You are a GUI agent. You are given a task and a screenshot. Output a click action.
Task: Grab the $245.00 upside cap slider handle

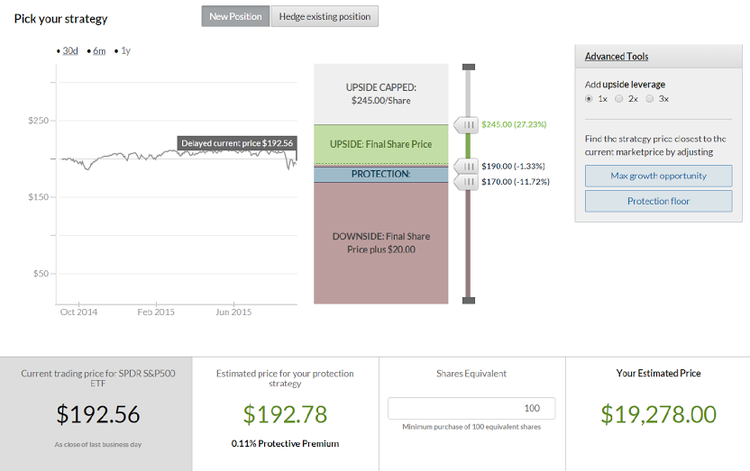[x=467, y=125]
